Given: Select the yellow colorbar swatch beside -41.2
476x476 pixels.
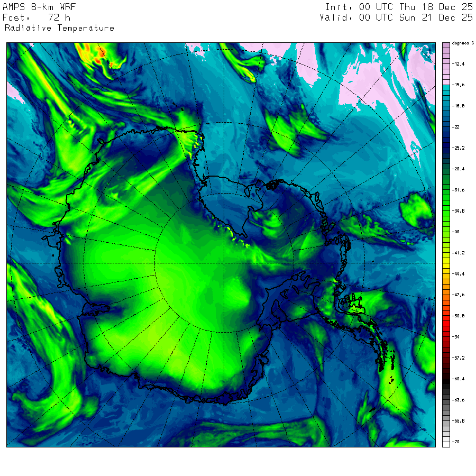Looking at the screenshot, I should pyautogui.click(x=446, y=255).
